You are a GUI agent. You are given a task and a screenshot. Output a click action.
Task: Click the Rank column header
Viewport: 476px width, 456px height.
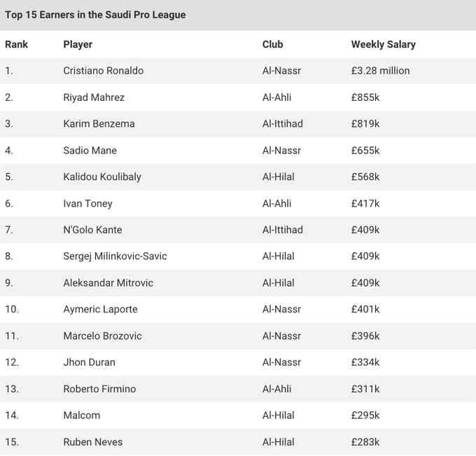(x=17, y=44)
